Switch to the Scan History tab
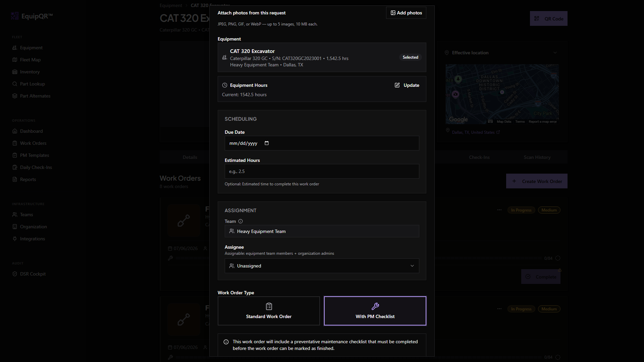The height and width of the screenshot is (362, 644). click(537, 157)
